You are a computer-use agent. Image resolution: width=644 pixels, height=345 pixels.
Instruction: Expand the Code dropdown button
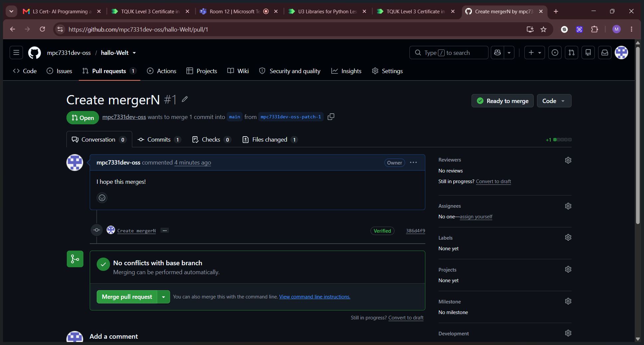[554, 101]
